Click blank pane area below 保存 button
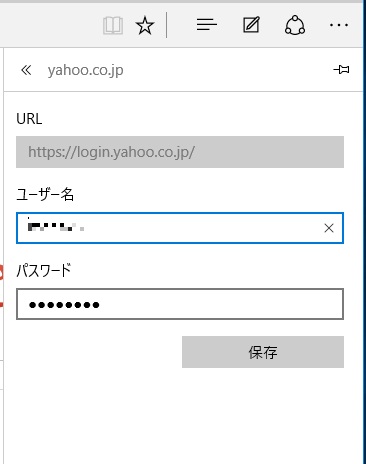 tap(183, 417)
